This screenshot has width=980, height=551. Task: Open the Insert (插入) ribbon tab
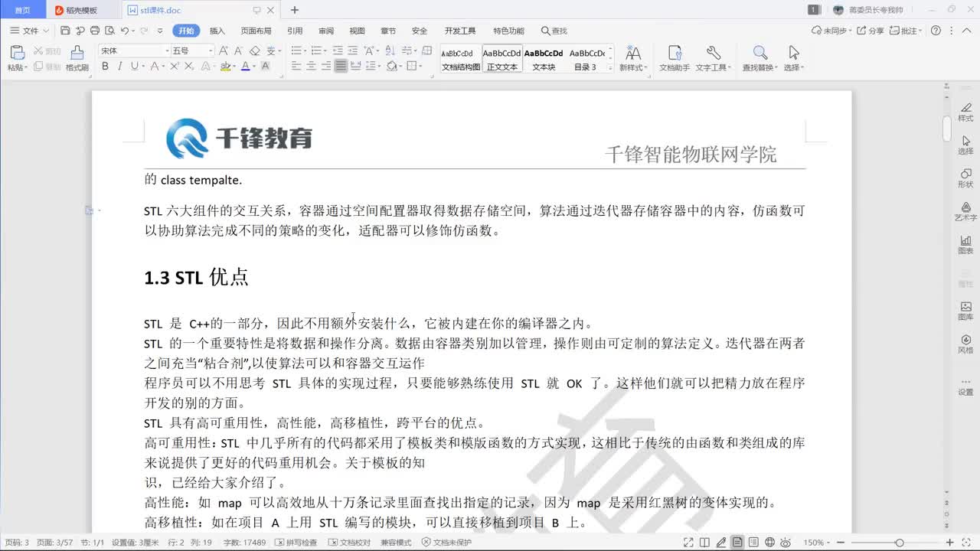click(x=217, y=31)
